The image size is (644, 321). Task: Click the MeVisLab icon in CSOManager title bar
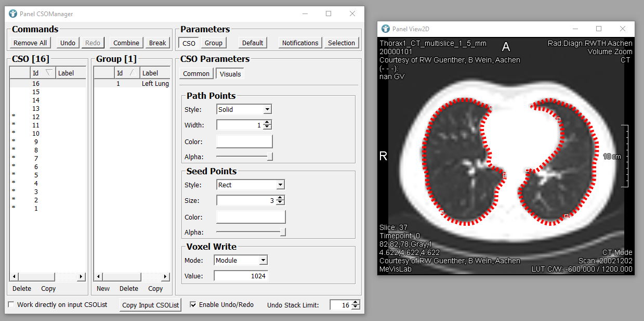click(12, 14)
